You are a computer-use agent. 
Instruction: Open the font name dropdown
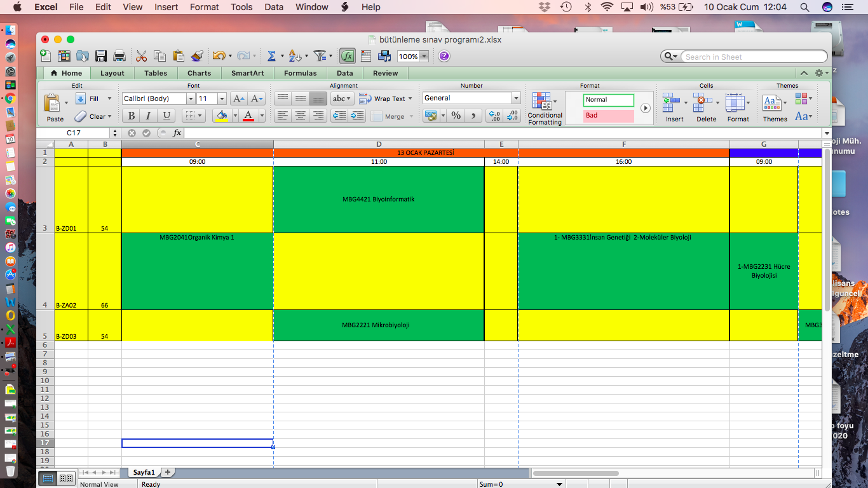(190, 98)
